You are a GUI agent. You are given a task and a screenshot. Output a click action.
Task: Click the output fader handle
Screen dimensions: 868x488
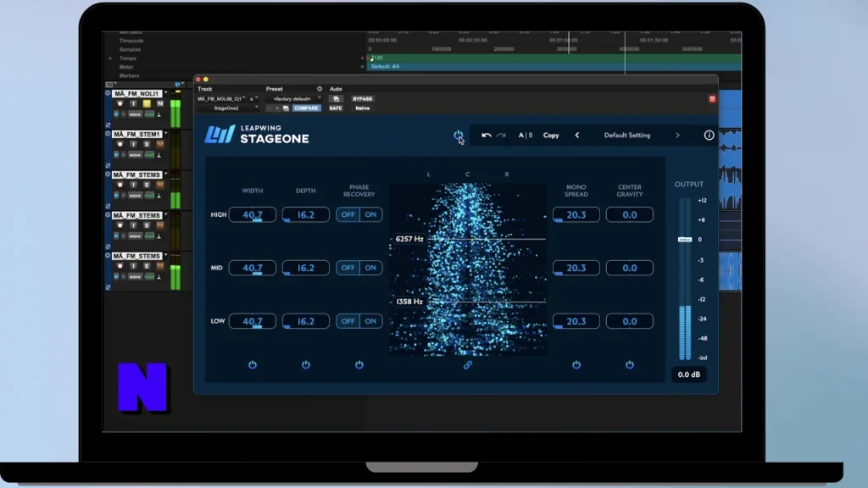coord(685,240)
